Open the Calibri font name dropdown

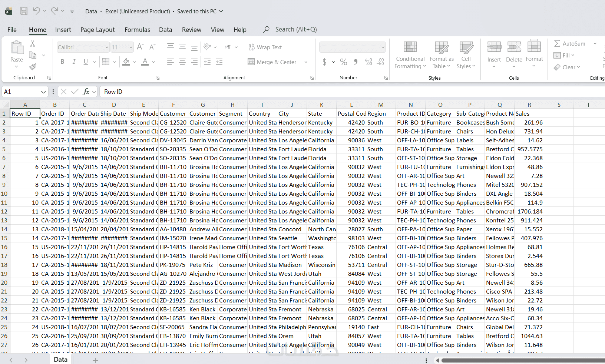point(106,47)
